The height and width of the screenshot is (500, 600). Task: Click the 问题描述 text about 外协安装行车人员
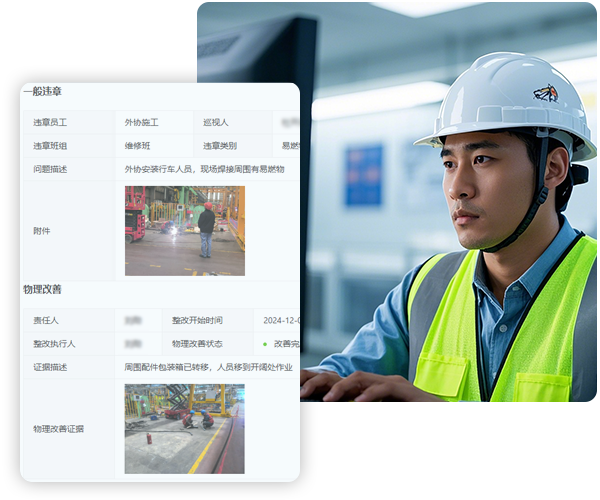pyautogui.click(x=204, y=169)
